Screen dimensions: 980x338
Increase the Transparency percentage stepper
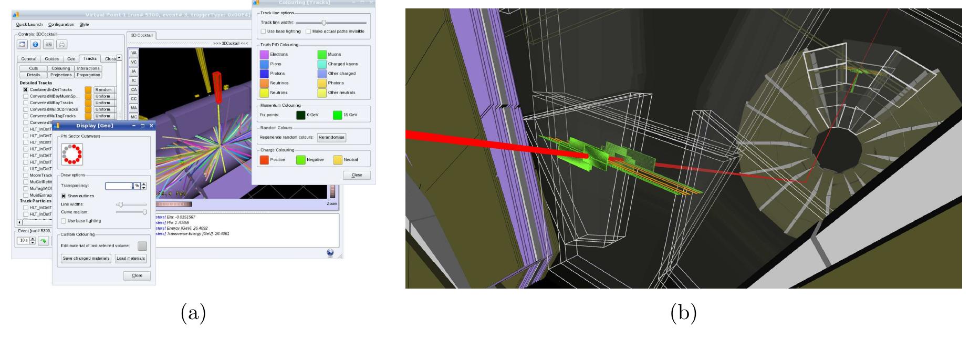[x=144, y=184]
